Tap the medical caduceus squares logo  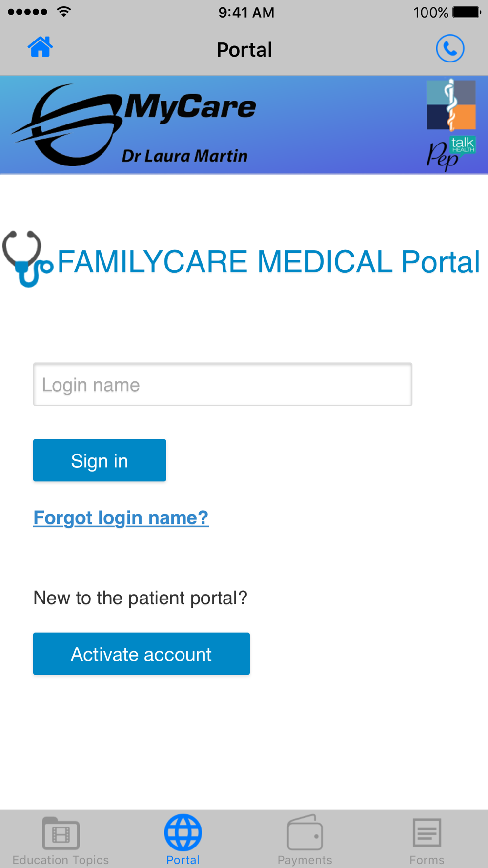(451, 105)
